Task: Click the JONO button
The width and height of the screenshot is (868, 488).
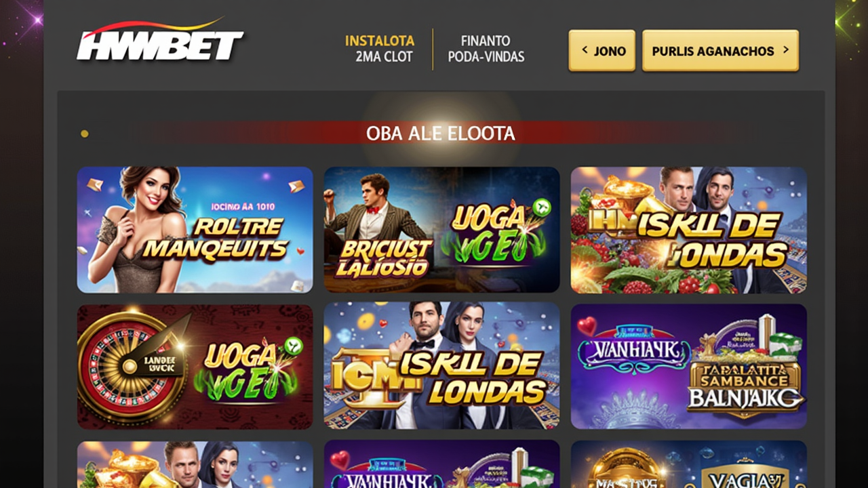Action: [x=601, y=50]
